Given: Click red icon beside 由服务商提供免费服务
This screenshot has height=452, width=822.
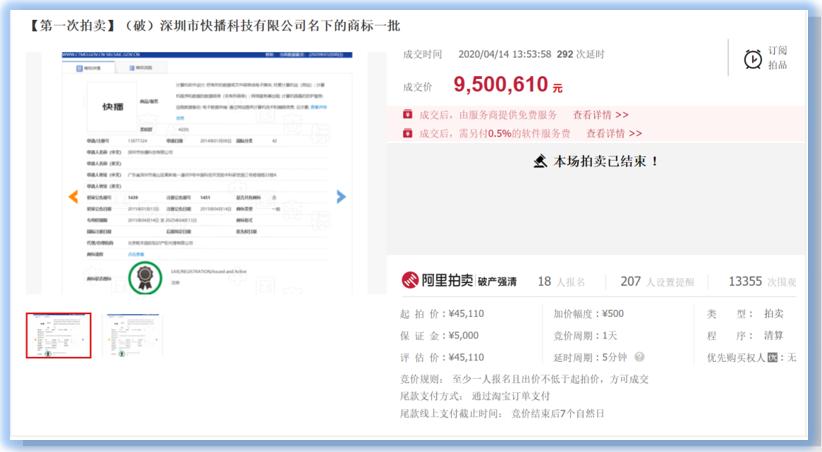Looking at the screenshot, I should (407, 114).
